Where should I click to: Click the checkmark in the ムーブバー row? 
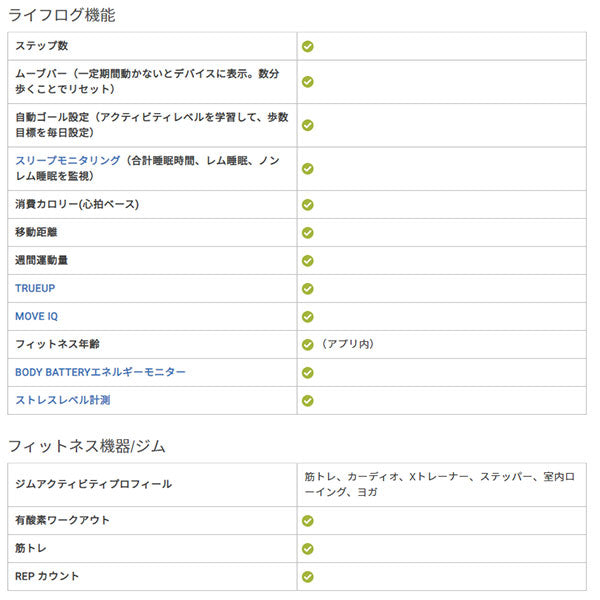pyautogui.click(x=308, y=82)
